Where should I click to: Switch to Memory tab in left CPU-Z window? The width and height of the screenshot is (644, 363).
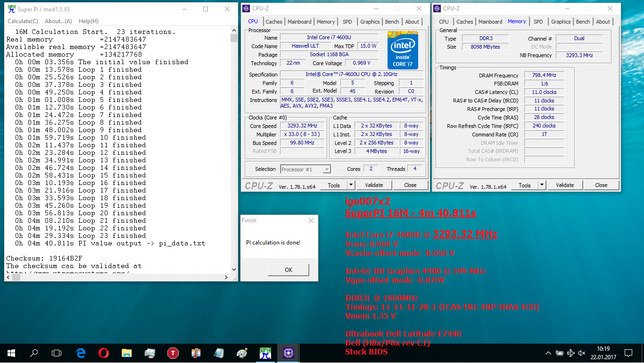[326, 22]
